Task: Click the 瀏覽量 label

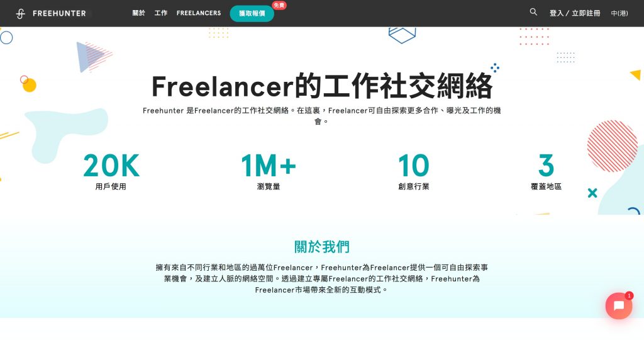Action: pos(268,186)
